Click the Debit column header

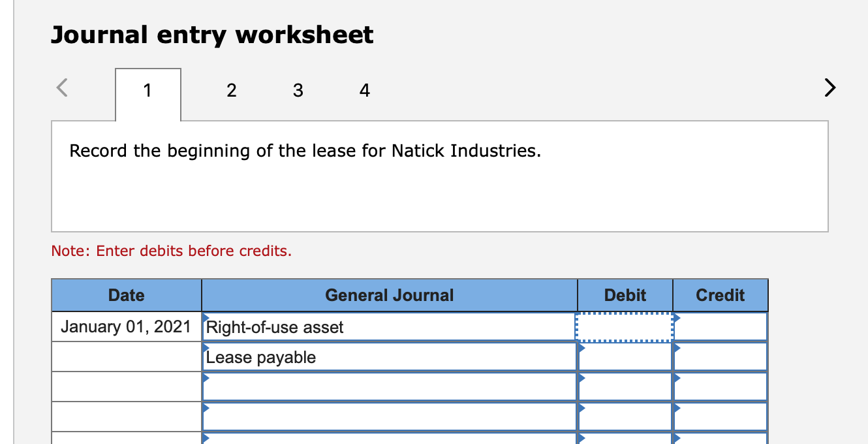(x=623, y=294)
